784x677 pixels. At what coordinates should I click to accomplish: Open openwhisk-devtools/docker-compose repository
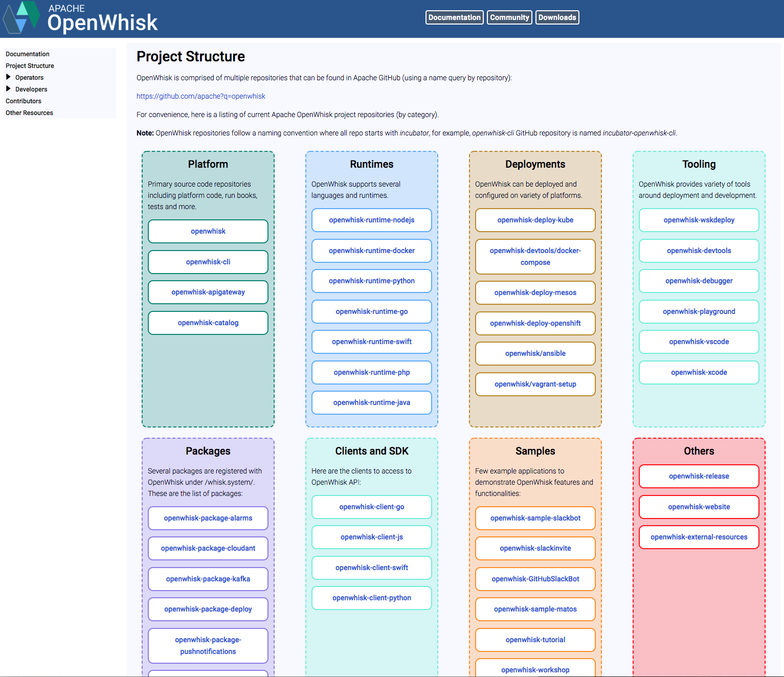pos(535,257)
